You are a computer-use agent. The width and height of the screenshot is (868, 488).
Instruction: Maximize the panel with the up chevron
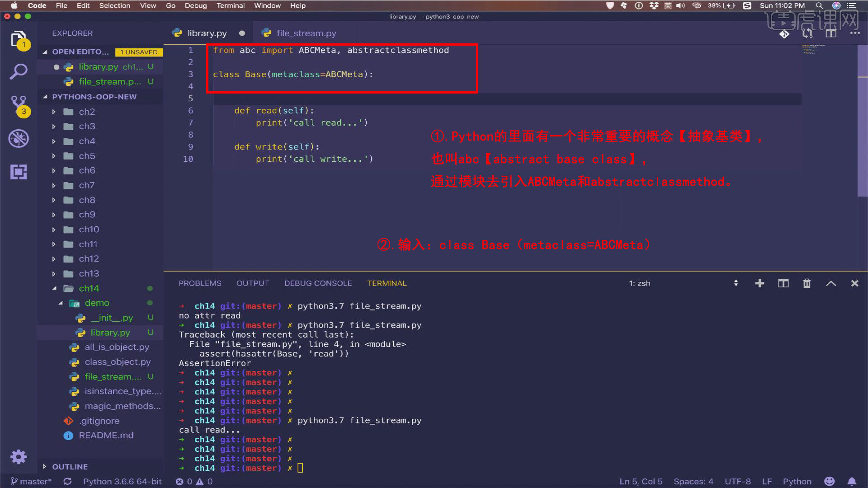pos(831,283)
